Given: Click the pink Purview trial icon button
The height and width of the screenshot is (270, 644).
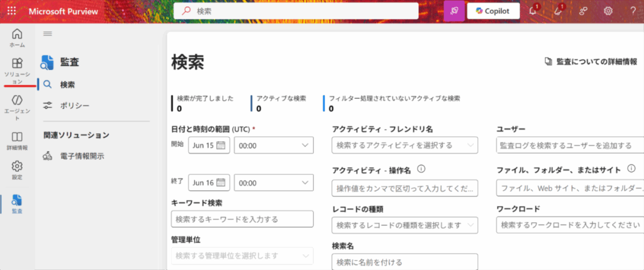Looking at the screenshot, I should [453, 11].
